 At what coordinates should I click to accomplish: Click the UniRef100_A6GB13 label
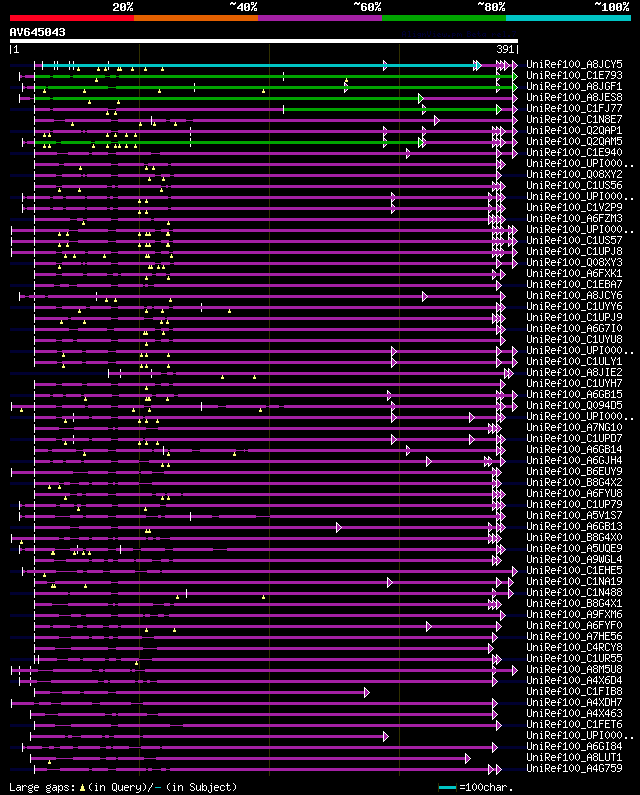coord(574,526)
